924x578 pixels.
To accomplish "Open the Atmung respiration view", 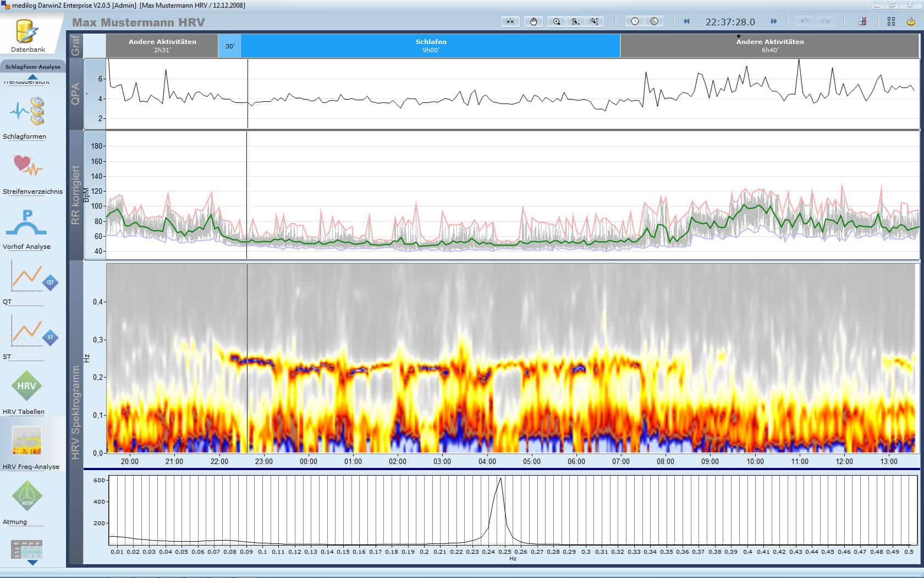I will point(26,497).
